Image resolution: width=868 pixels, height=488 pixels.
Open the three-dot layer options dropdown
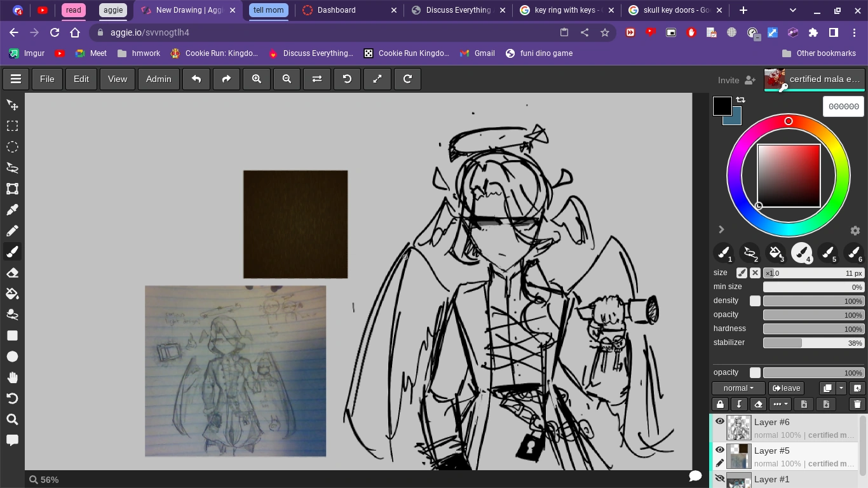point(780,403)
